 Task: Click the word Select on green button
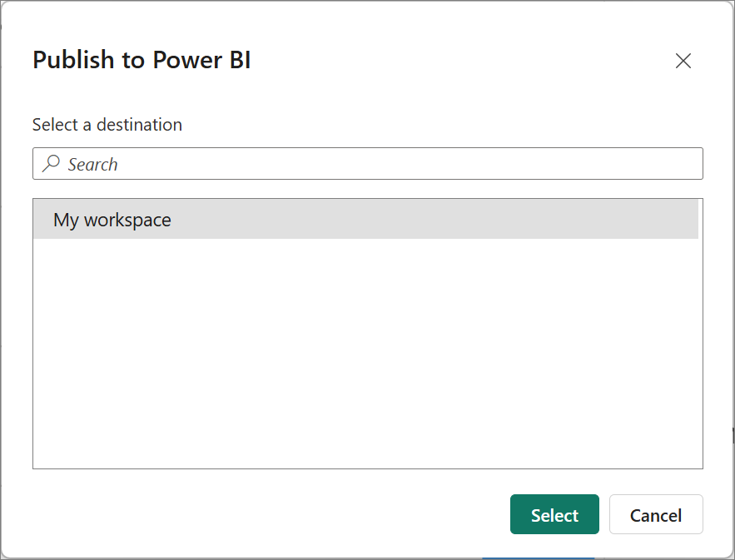554,515
